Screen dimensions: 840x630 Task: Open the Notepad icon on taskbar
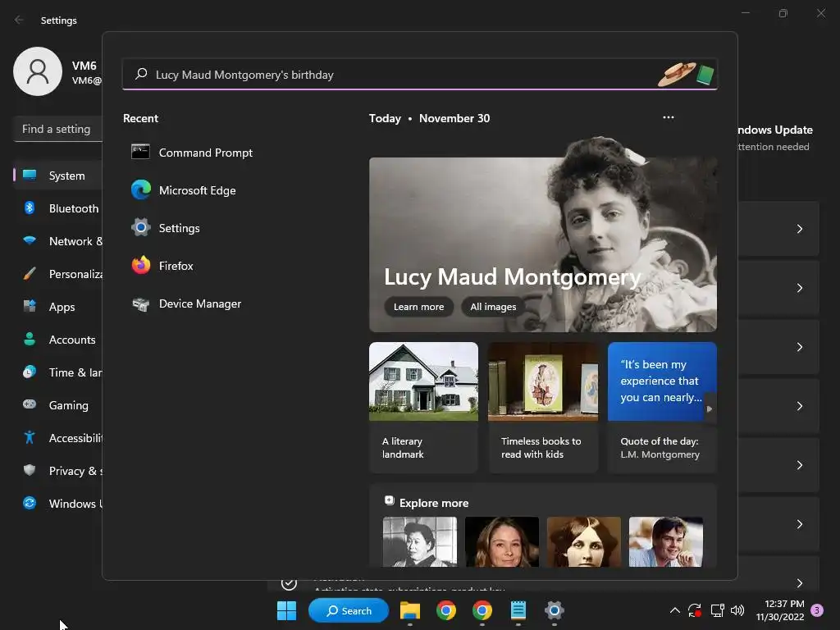click(518, 610)
